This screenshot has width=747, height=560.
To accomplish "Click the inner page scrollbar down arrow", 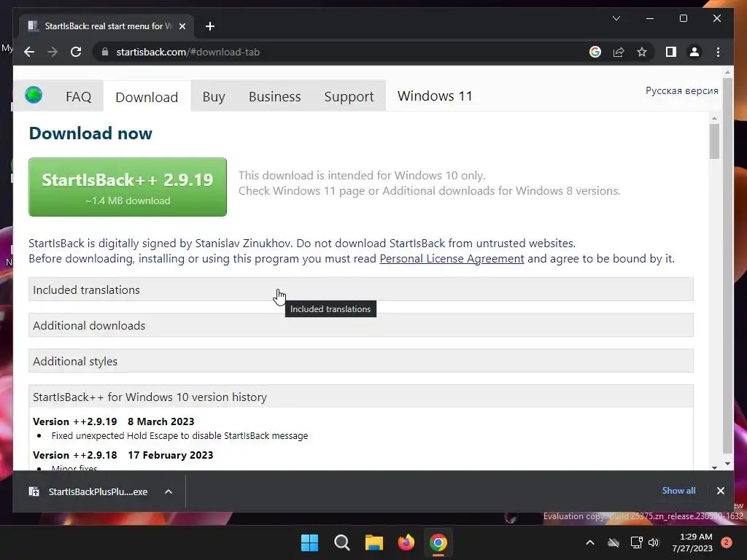I will [x=714, y=467].
